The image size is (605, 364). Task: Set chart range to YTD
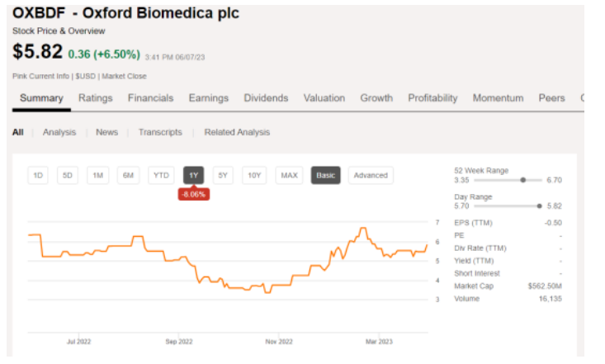pyautogui.click(x=161, y=175)
